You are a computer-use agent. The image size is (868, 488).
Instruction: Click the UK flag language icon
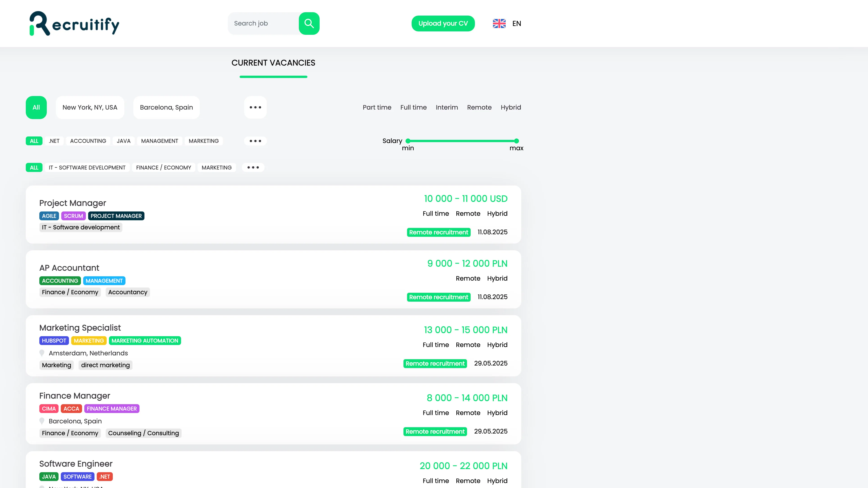[x=499, y=23]
